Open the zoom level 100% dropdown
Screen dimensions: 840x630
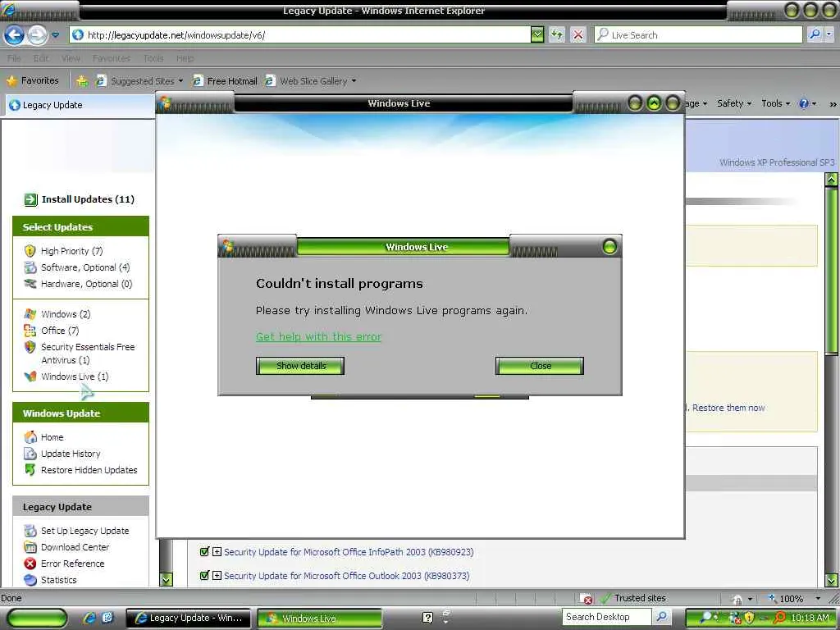click(x=818, y=598)
